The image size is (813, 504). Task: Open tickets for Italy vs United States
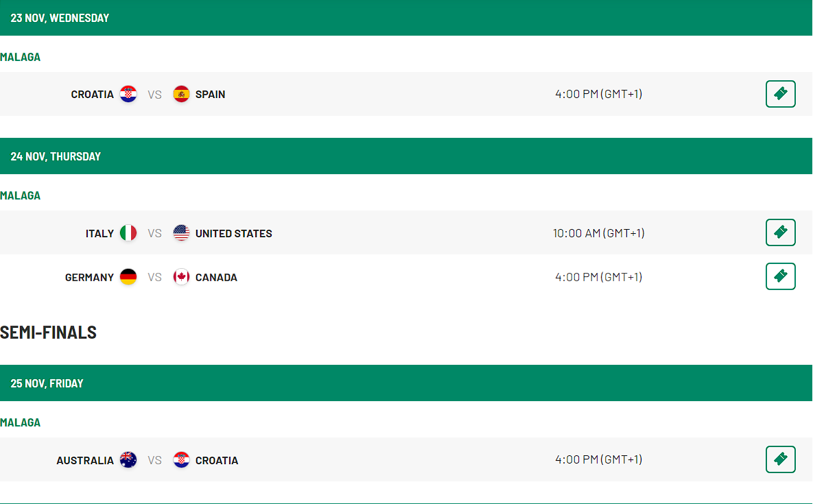click(x=780, y=232)
